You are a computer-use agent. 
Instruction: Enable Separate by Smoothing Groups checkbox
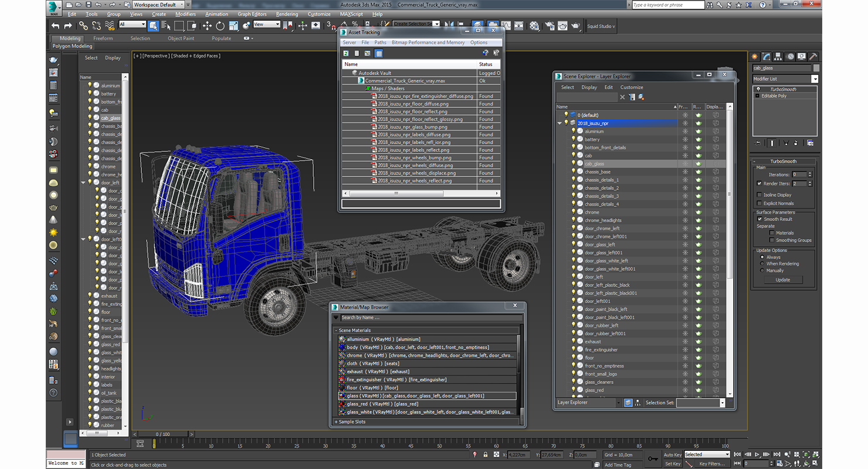click(x=772, y=240)
